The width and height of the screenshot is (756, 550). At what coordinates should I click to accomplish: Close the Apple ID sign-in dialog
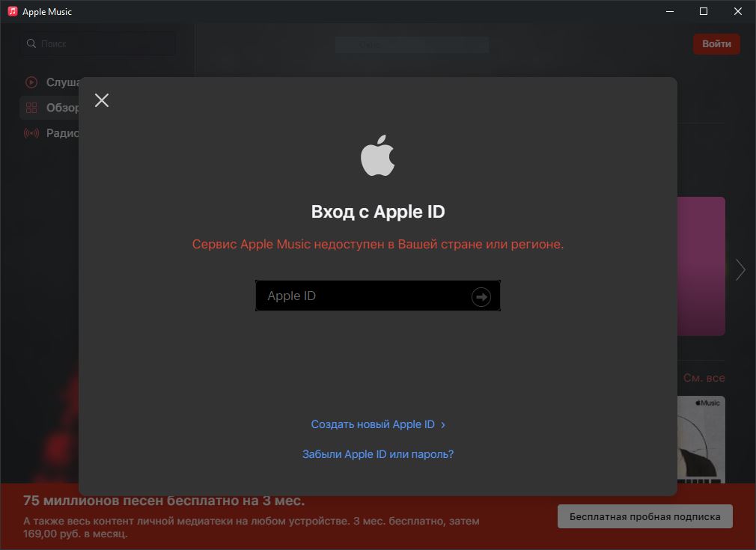coord(102,100)
